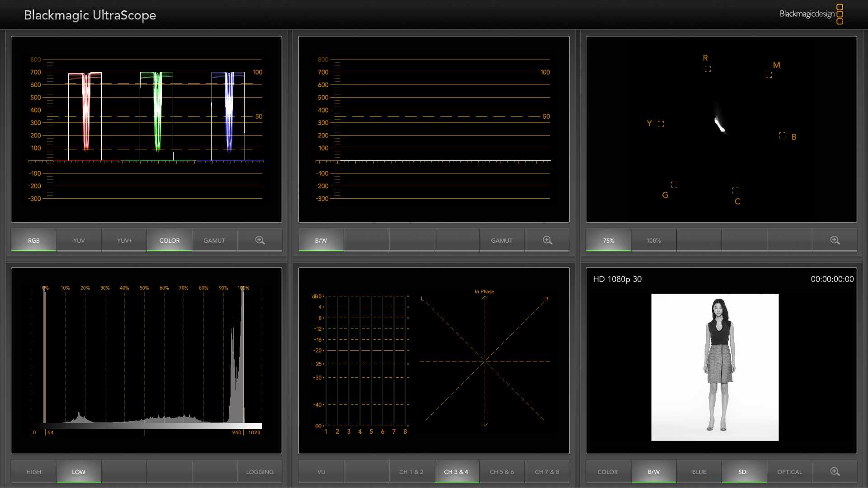Screen dimensions: 868x488
Task: Set vectorscope to 100% scale
Action: [x=654, y=240]
